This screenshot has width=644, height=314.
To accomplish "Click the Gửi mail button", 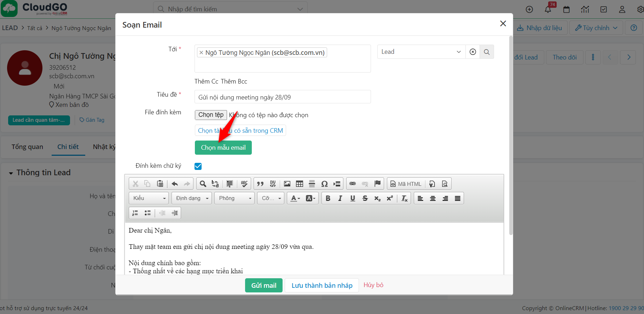I will [x=264, y=285].
